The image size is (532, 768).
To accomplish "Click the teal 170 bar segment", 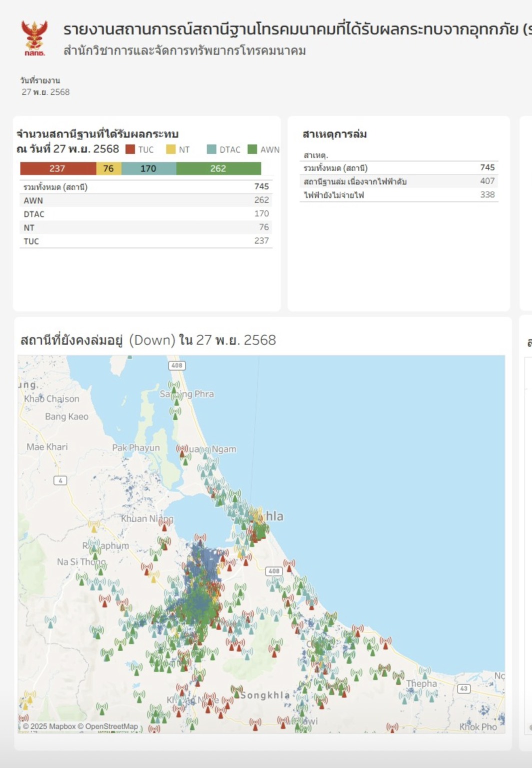I will point(148,168).
